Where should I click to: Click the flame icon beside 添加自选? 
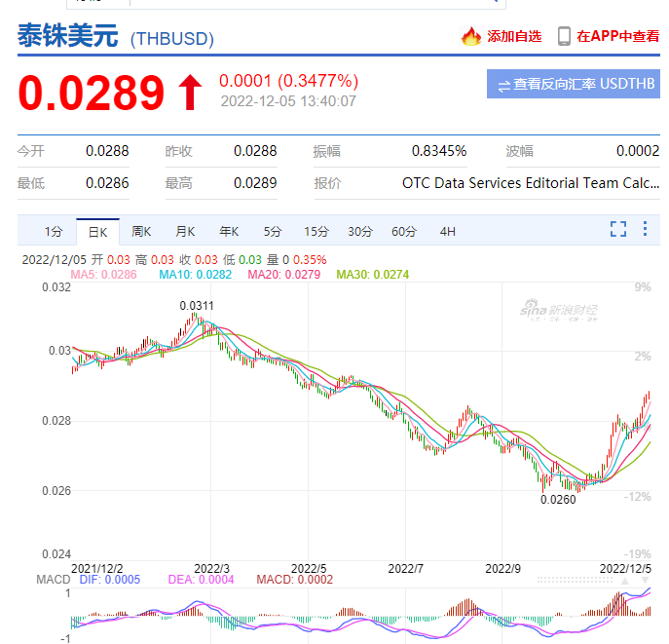(x=471, y=37)
